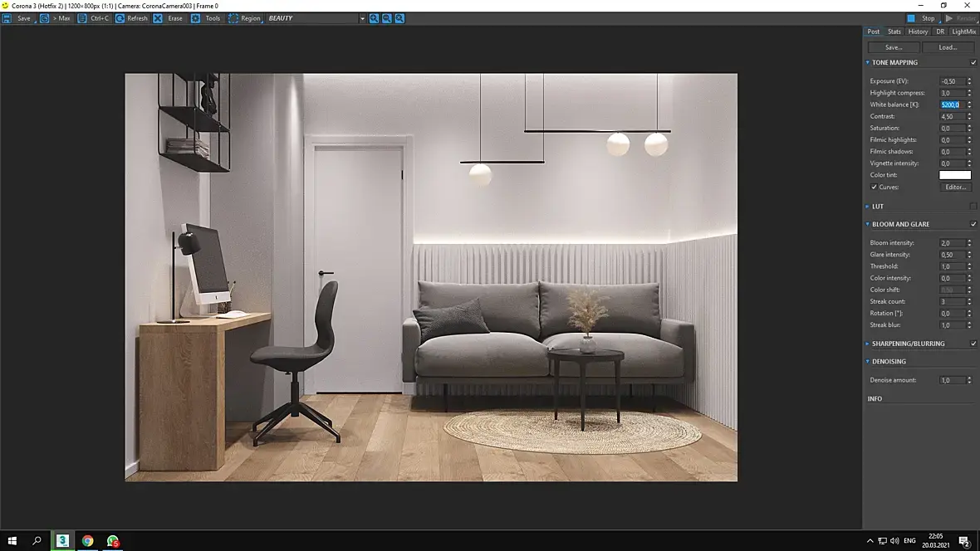Click the volume speaker tray icon

tap(894, 540)
